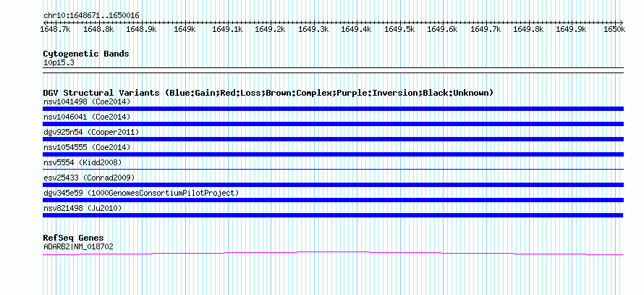Screen dimensions: 644x295
Task: Click the 1649k ruler tick label
Action: click(x=184, y=29)
